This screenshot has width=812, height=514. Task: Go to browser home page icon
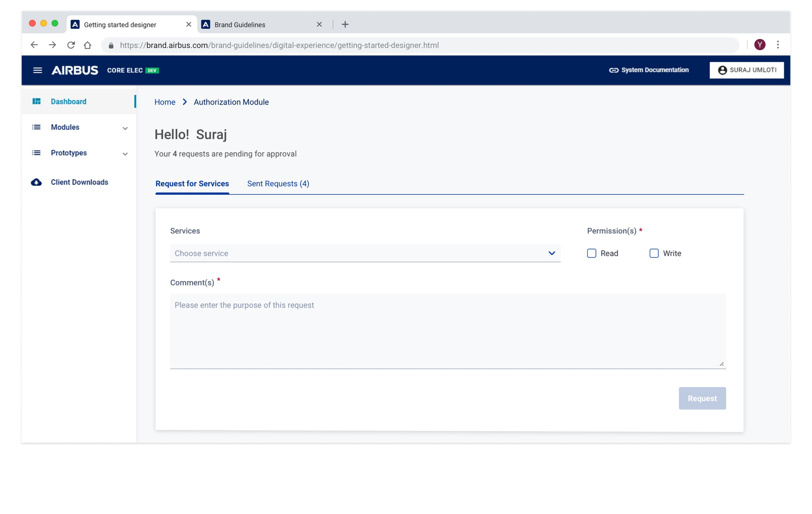pyautogui.click(x=87, y=45)
